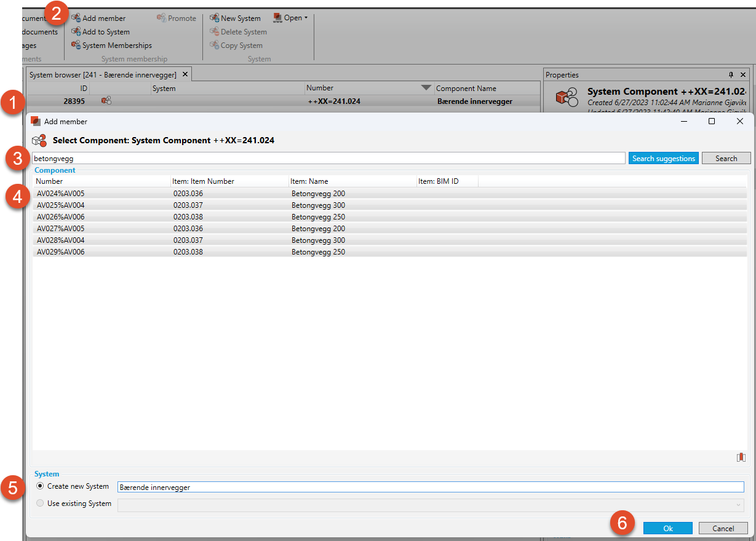Click the betongvegg search input field
The image size is (756, 541).
tap(328, 159)
